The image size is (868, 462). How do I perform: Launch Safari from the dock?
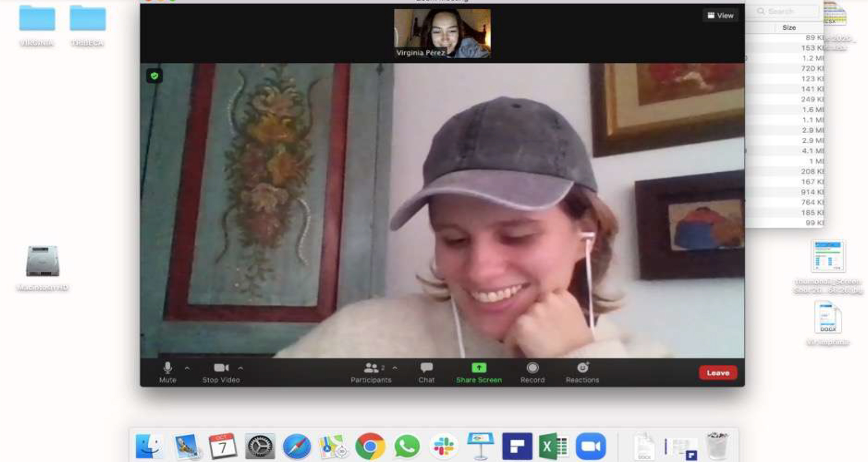pyautogui.click(x=297, y=446)
